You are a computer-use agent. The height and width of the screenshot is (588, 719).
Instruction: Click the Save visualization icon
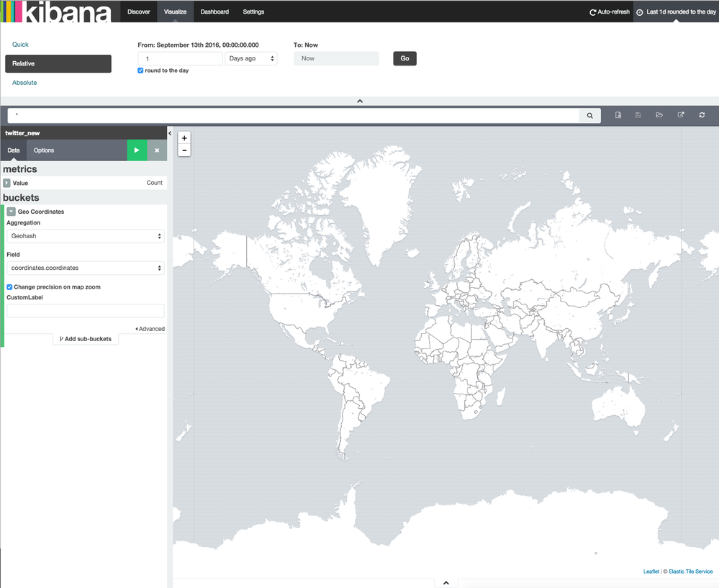coord(638,115)
